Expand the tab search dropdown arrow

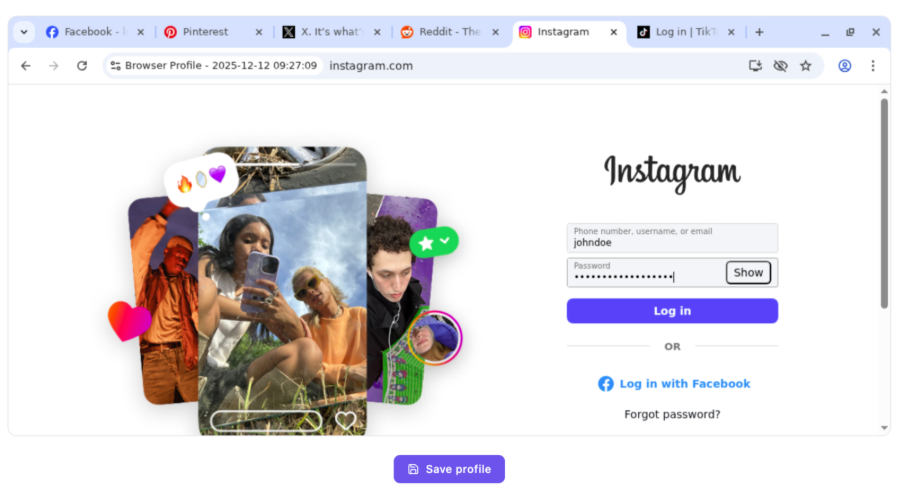(24, 32)
